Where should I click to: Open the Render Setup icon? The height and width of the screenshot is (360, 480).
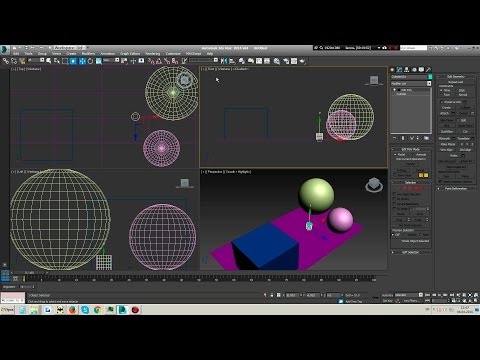click(x=286, y=61)
